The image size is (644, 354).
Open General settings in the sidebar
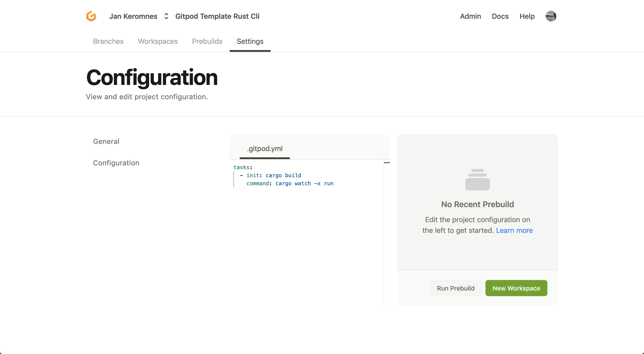tap(106, 141)
